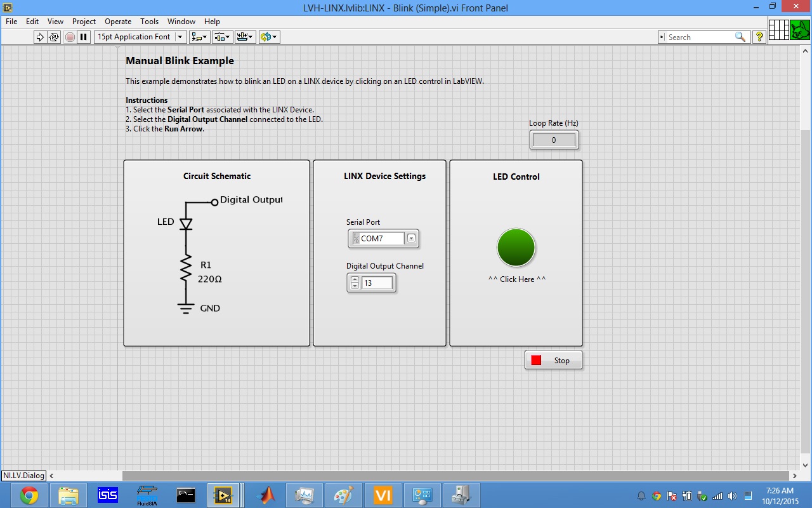Open the Resize Objects dropdown
The width and height of the screenshot is (812, 508).
pos(246,37)
